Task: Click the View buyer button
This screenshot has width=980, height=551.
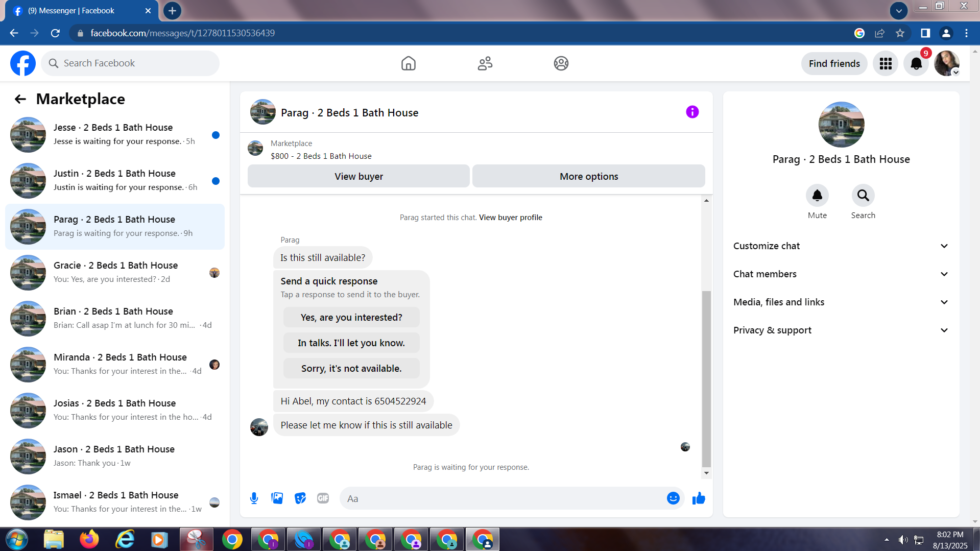Action: (x=358, y=176)
